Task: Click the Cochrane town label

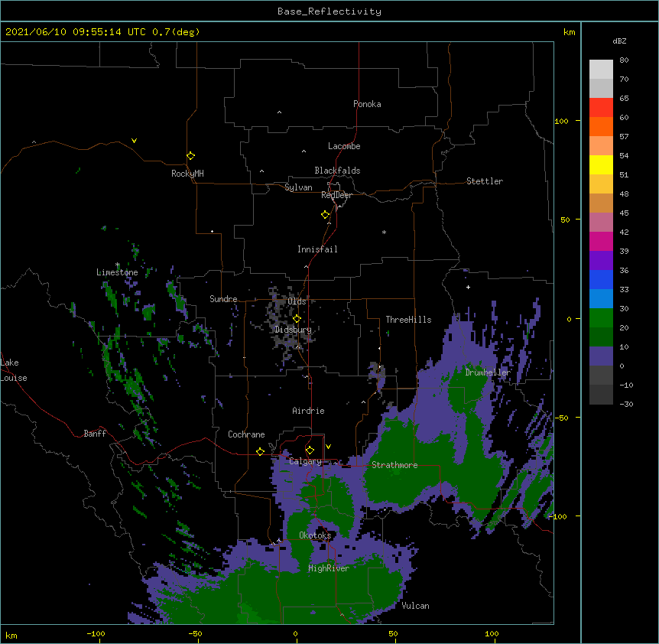Action: pyautogui.click(x=246, y=434)
